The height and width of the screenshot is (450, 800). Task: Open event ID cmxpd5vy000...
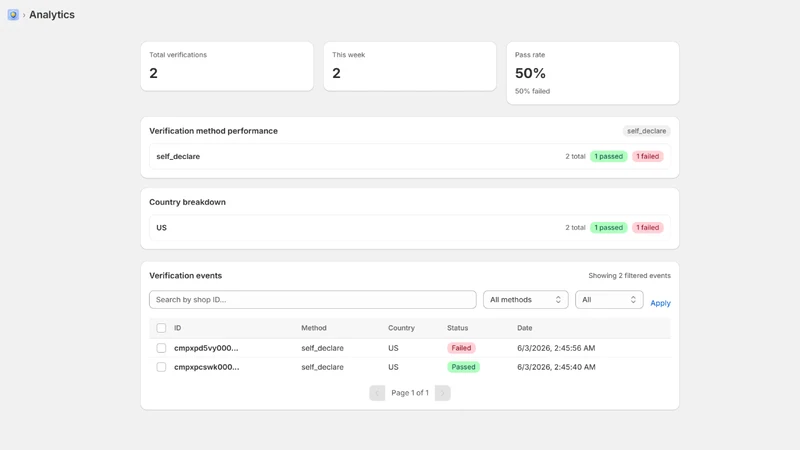pyautogui.click(x=206, y=348)
